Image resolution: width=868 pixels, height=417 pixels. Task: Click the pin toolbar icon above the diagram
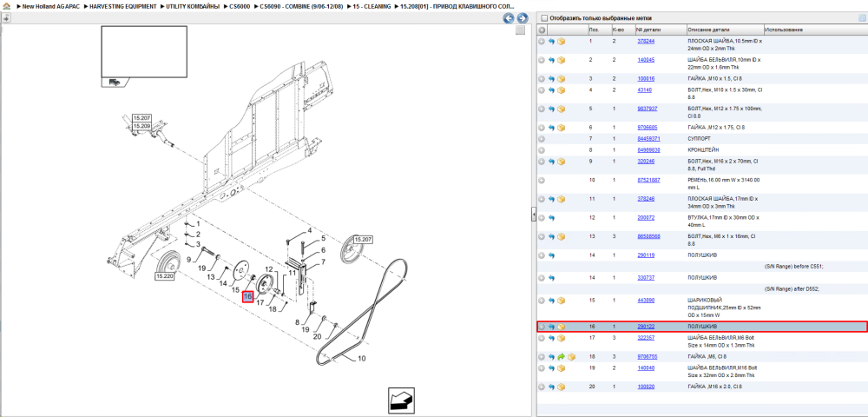pyautogui.click(x=6, y=18)
